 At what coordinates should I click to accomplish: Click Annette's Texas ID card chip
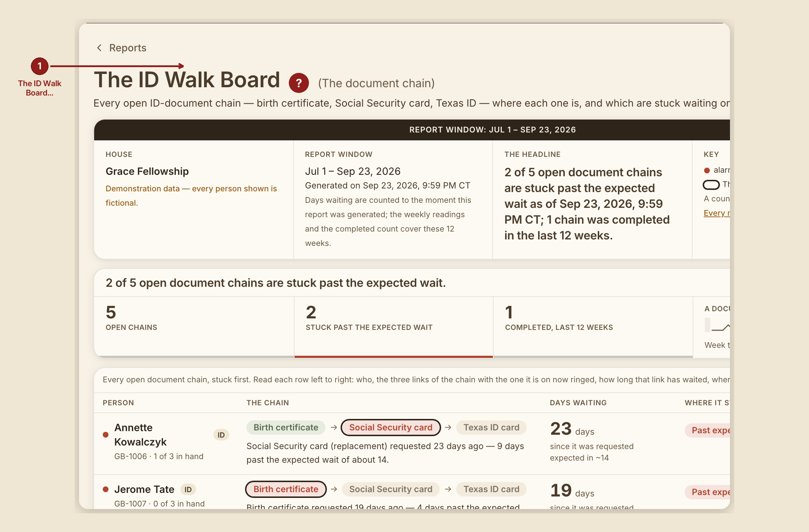click(491, 427)
